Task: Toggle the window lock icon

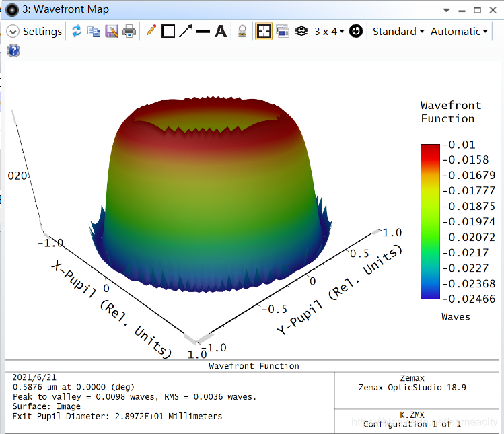Action: tap(242, 32)
